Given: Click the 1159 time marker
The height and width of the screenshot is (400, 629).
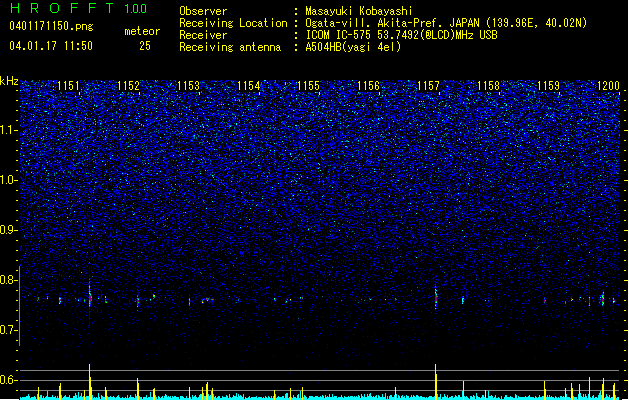Looking at the screenshot, I should 548,86.
